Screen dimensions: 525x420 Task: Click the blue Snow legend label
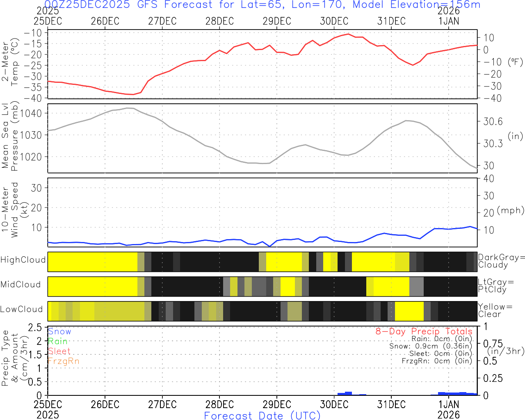59,331
